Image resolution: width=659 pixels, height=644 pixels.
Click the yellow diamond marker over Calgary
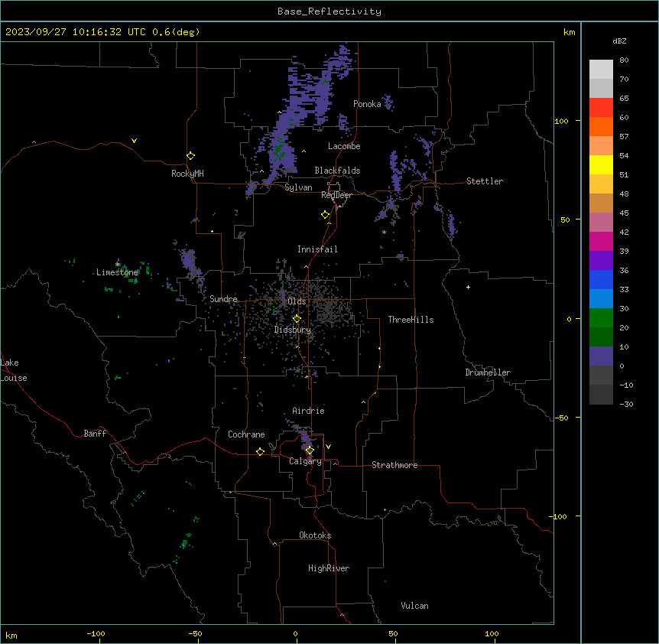pyautogui.click(x=310, y=450)
